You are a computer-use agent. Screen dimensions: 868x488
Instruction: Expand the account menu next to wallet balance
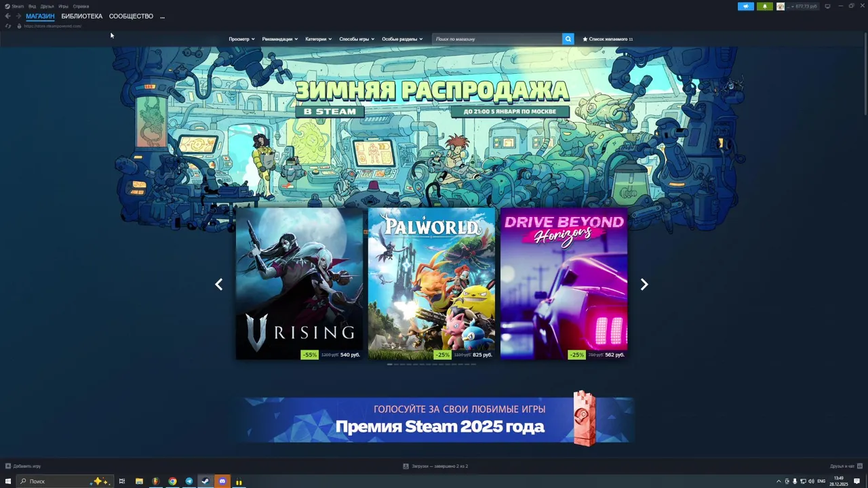(802, 6)
